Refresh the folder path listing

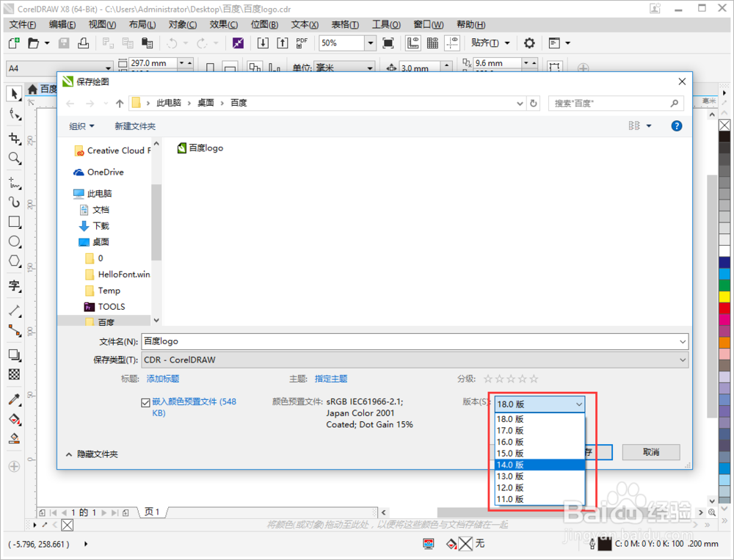tap(533, 103)
